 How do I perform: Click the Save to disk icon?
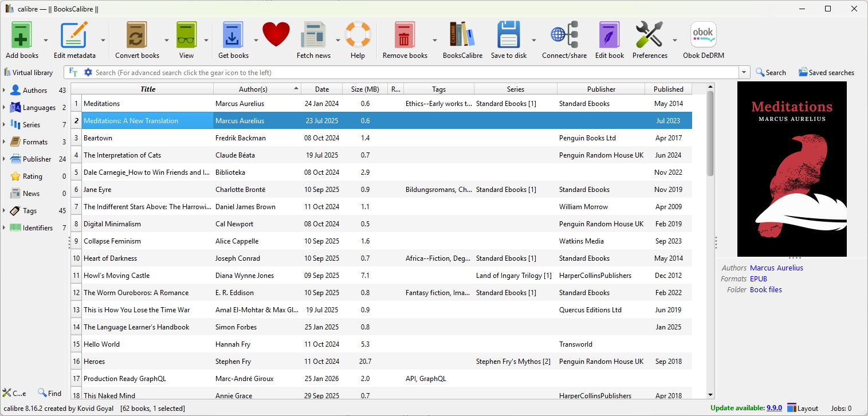(509, 35)
